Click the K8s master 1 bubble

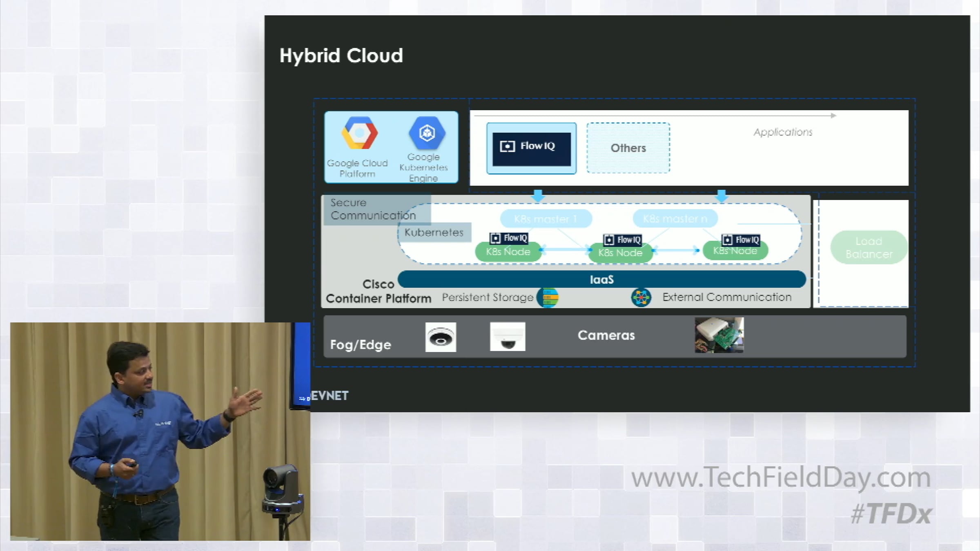click(546, 219)
